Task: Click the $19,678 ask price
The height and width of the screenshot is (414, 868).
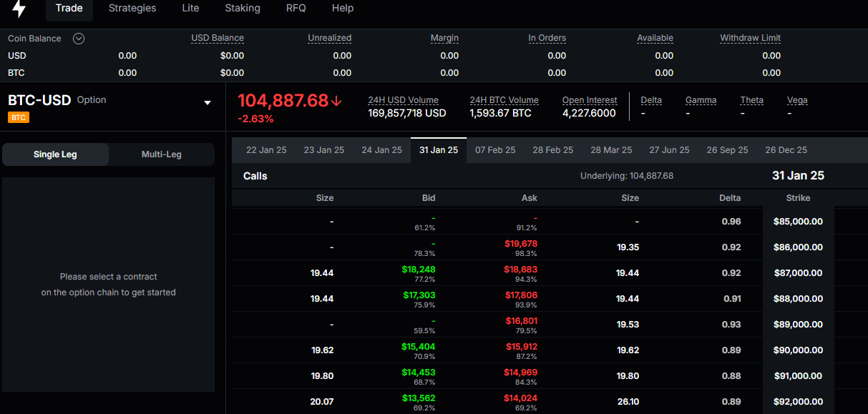Action: tap(521, 244)
